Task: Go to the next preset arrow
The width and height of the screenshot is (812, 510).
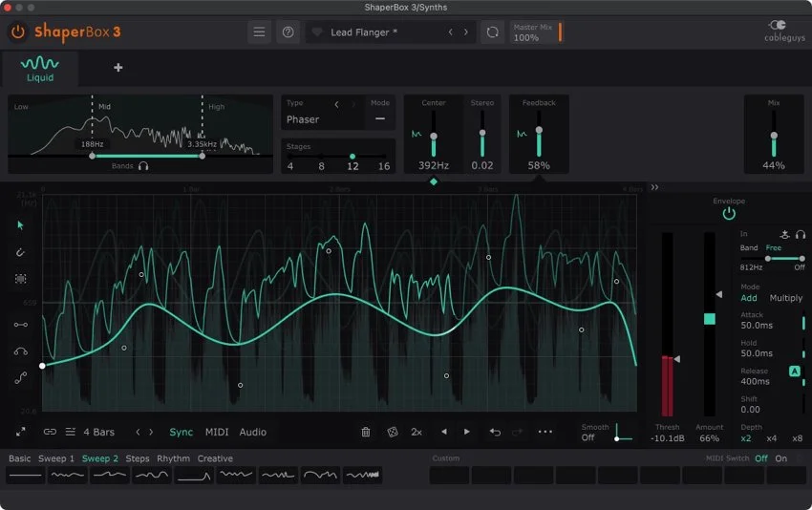Action: point(466,32)
